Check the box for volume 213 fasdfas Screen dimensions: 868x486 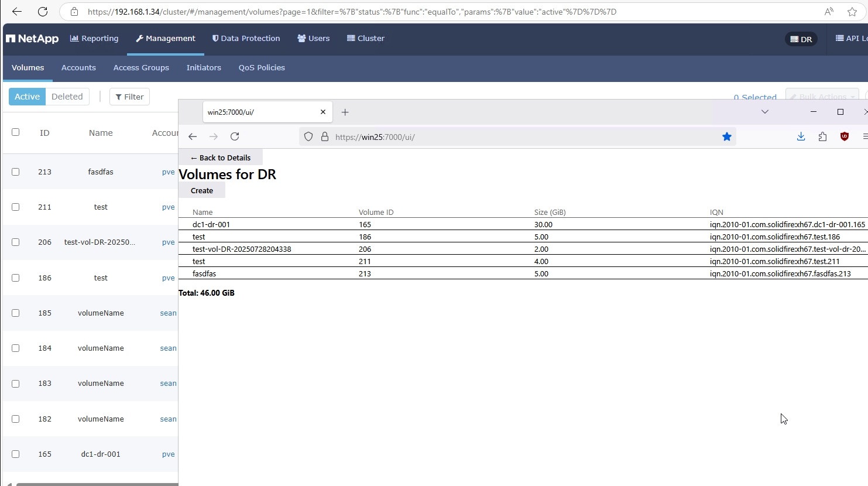click(x=16, y=172)
